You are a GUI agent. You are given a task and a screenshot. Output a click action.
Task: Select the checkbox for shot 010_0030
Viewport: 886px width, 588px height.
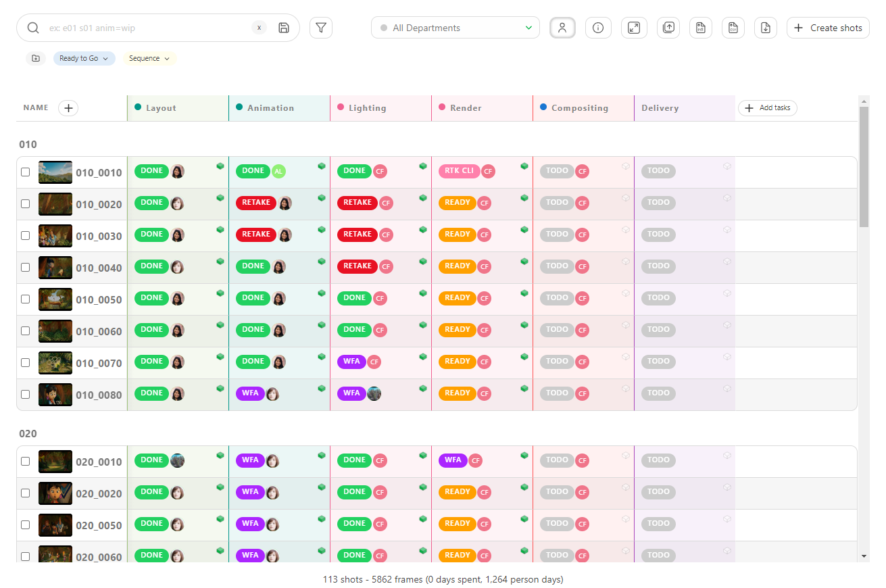[x=26, y=235]
